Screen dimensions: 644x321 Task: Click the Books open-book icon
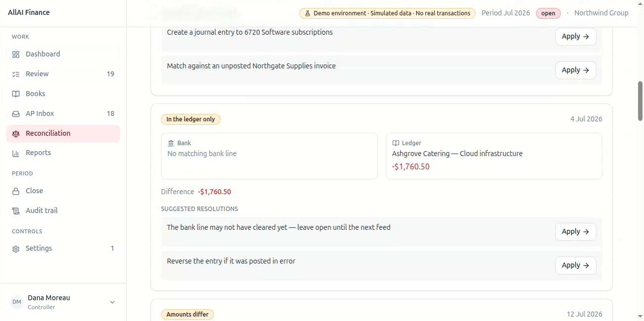point(16,94)
